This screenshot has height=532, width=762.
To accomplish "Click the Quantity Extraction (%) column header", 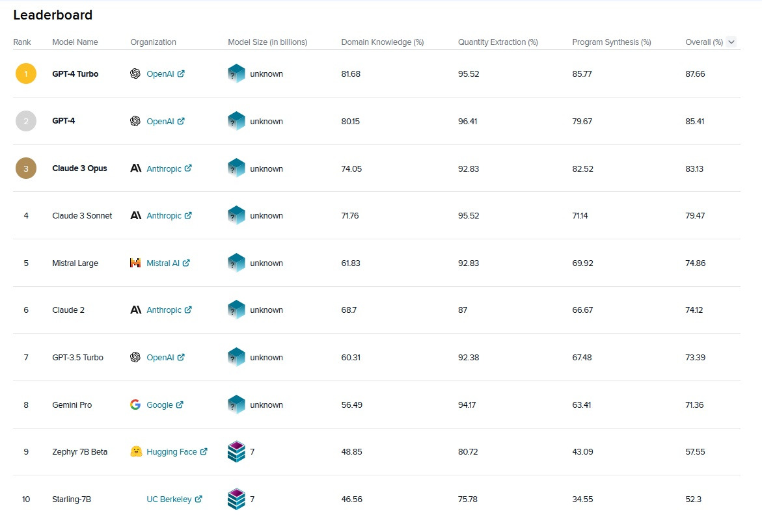I will click(x=498, y=42).
